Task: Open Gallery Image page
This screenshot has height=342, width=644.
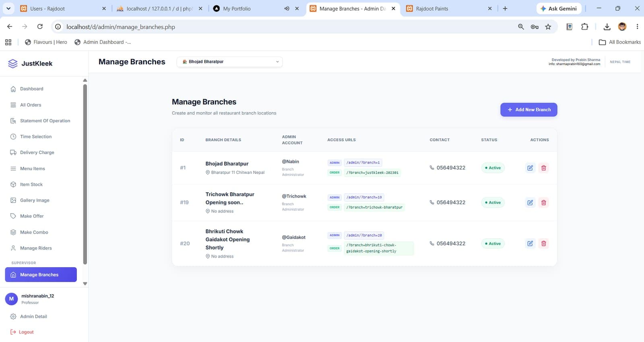Action: click(41, 200)
